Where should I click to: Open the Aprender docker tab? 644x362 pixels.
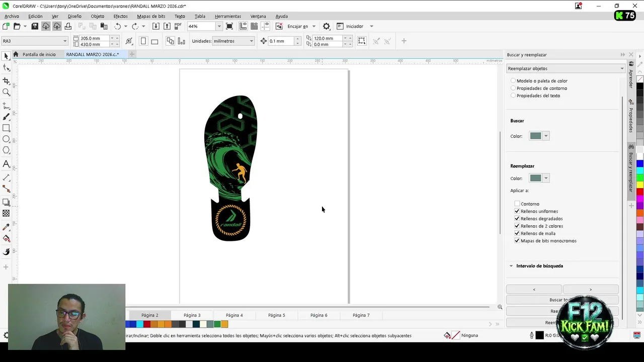click(x=631, y=75)
